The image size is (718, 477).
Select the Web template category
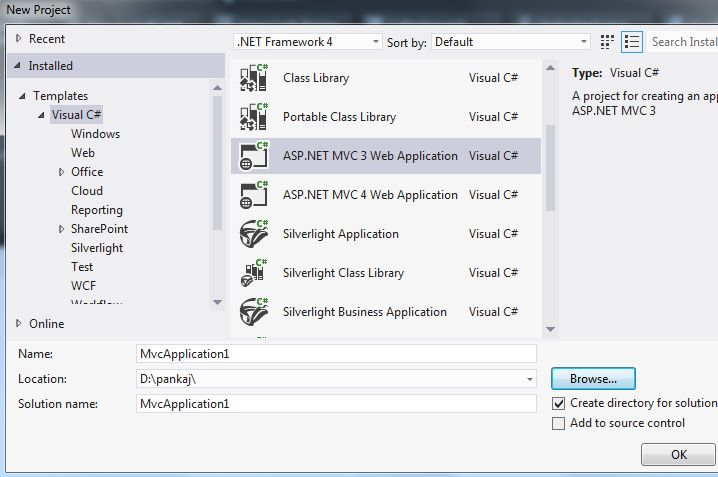[83, 153]
